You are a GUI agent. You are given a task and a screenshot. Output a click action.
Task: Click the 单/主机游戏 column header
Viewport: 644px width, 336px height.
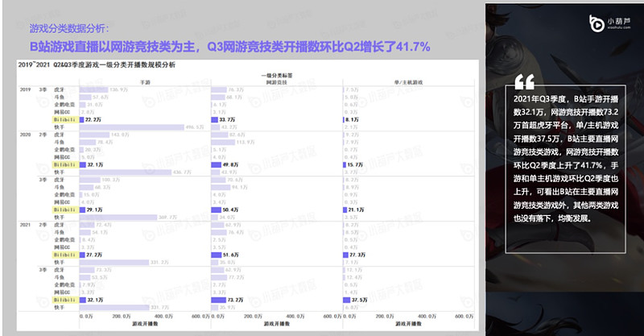pyautogui.click(x=408, y=82)
